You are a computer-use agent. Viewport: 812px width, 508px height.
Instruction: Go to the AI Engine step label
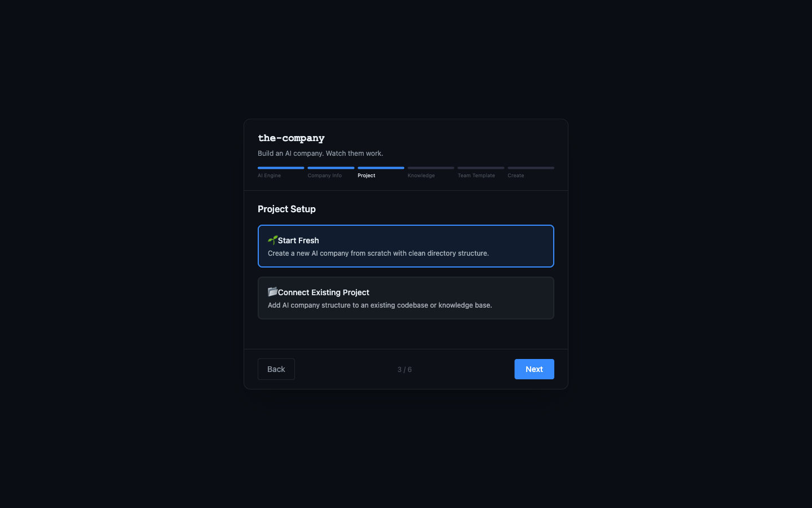pyautogui.click(x=269, y=176)
